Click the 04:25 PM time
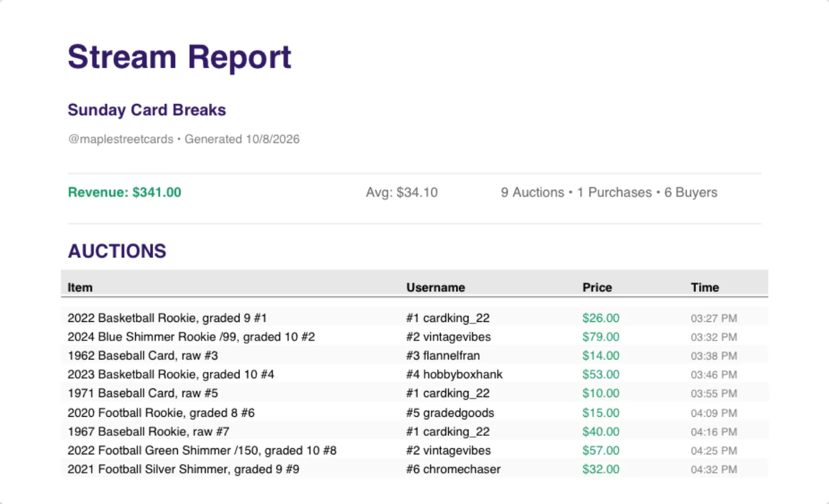Screen dimensions: 829x504 [714, 451]
